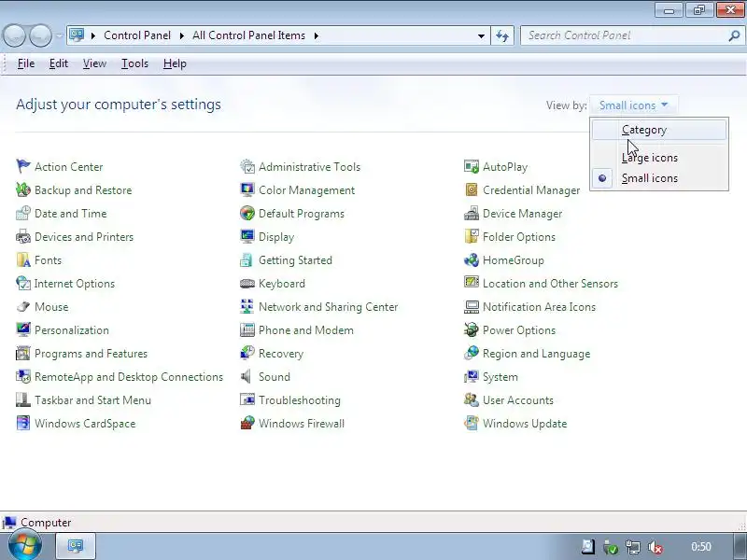Click the Windows Firewall icon
The image size is (747, 560).
[x=247, y=423]
